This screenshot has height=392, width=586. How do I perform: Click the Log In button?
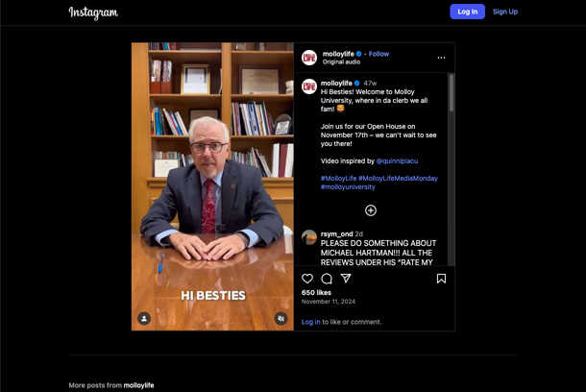coord(467,12)
